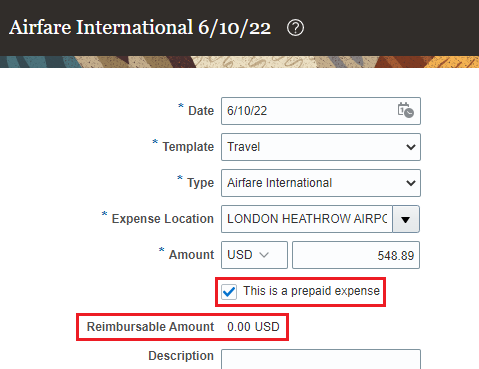Select the Type field label
This screenshot has height=369, width=479.
(x=200, y=183)
